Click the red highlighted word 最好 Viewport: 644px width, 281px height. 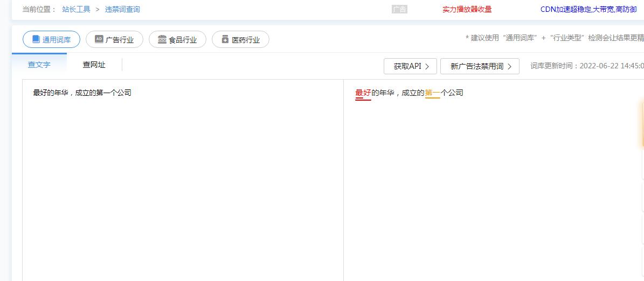coord(363,93)
